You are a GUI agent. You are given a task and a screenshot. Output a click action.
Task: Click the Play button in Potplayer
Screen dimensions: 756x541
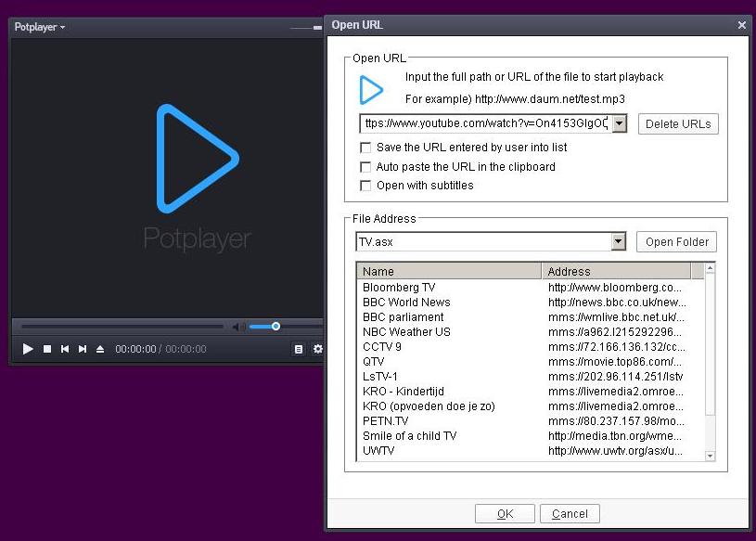pos(28,349)
